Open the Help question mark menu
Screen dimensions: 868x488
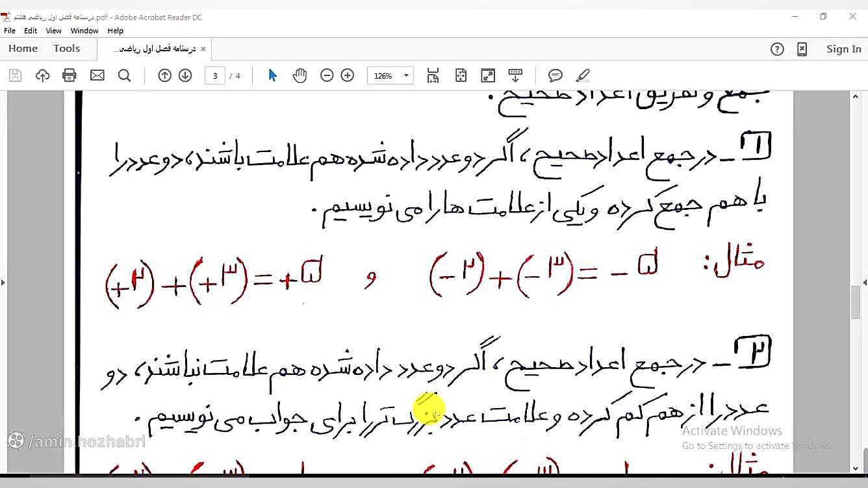[x=777, y=49]
